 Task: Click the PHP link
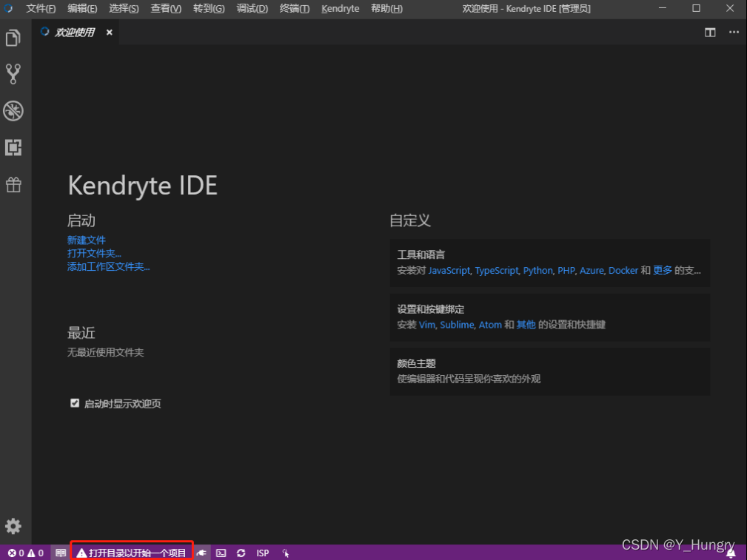pyautogui.click(x=566, y=271)
